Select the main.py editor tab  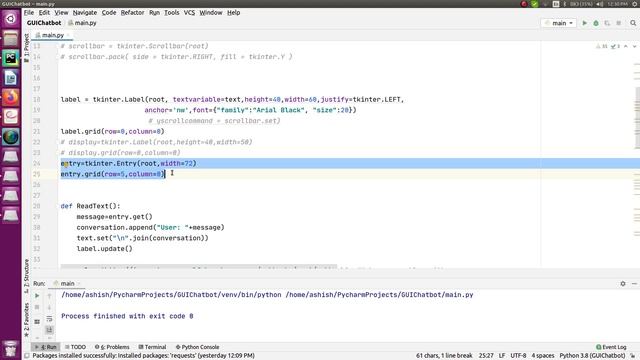pyautogui.click(x=52, y=36)
